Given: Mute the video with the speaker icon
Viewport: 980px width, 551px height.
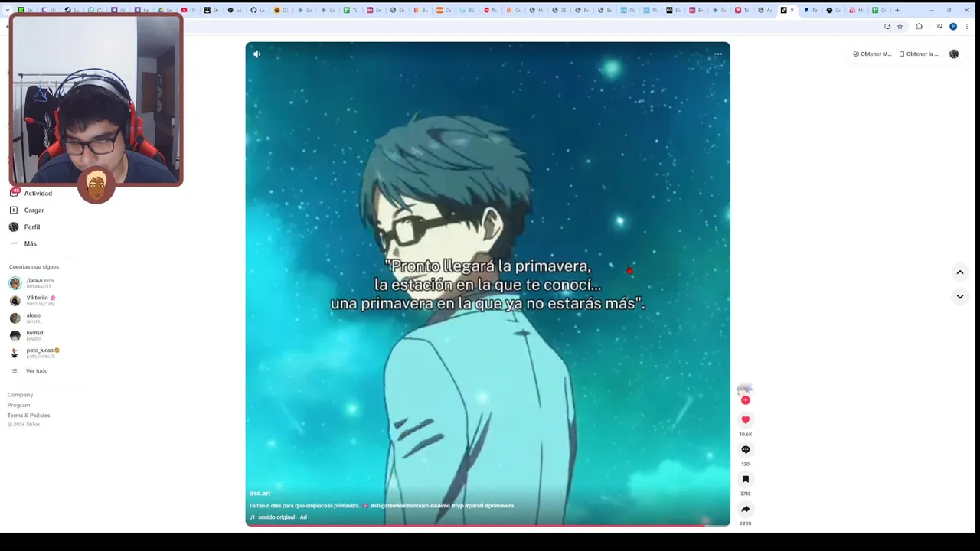Looking at the screenshot, I should (x=256, y=54).
